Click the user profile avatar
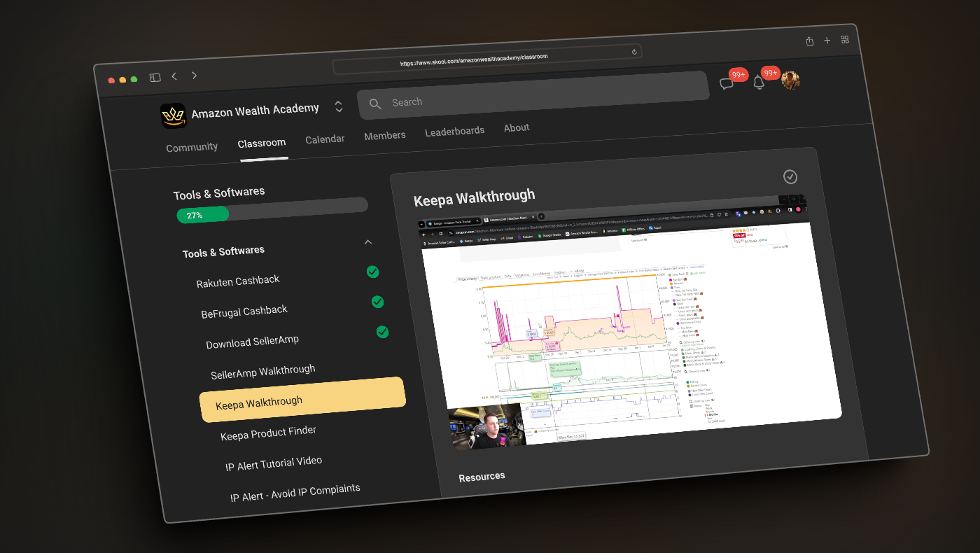The height and width of the screenshot is (553, 980). [790, 80]
